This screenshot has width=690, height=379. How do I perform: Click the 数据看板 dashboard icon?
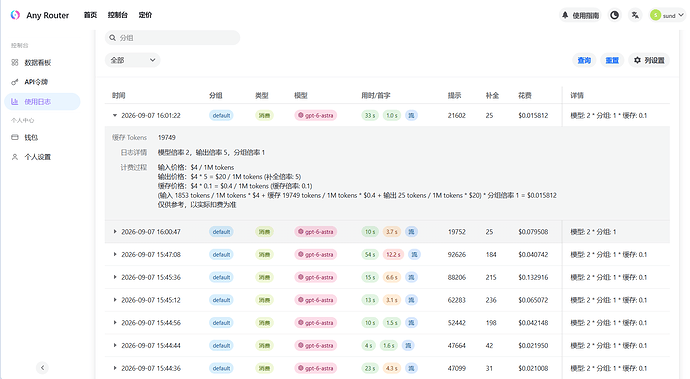pos(15,63)
